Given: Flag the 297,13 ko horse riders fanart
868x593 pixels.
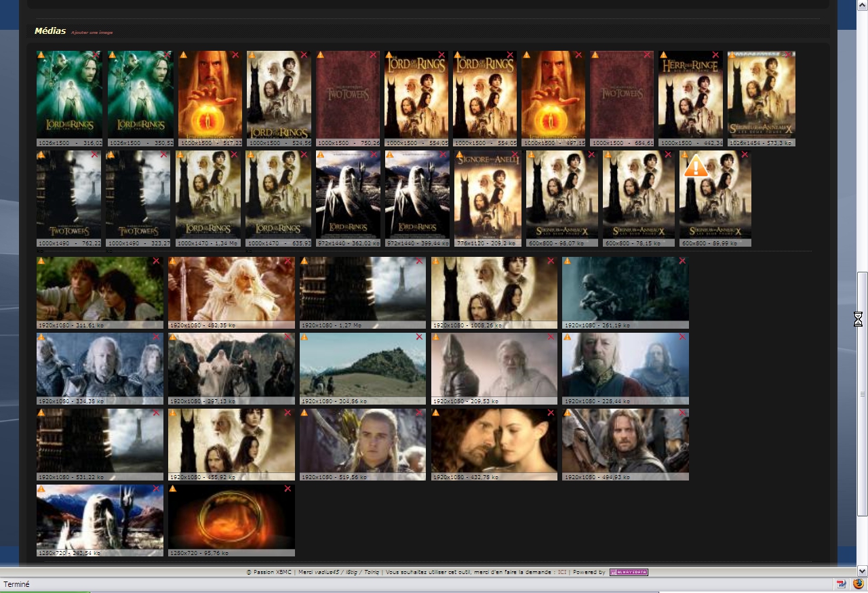Looking at the screenshot, I should tap(172, 337).
